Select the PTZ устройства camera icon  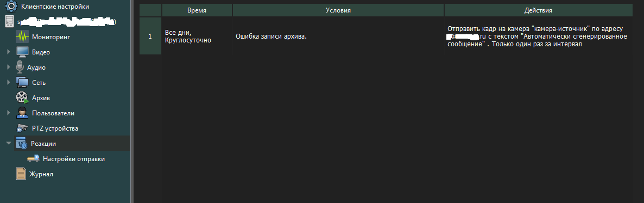pos(22,128)
